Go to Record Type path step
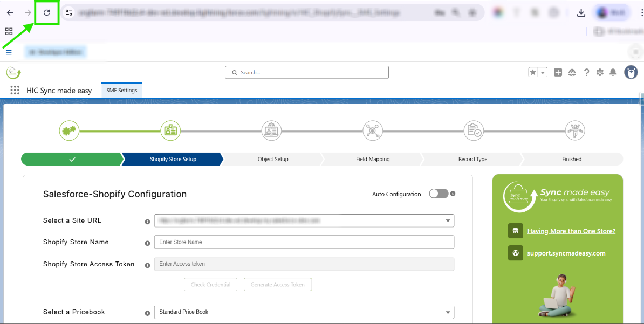The image size is (644, 324). (472, 159)
